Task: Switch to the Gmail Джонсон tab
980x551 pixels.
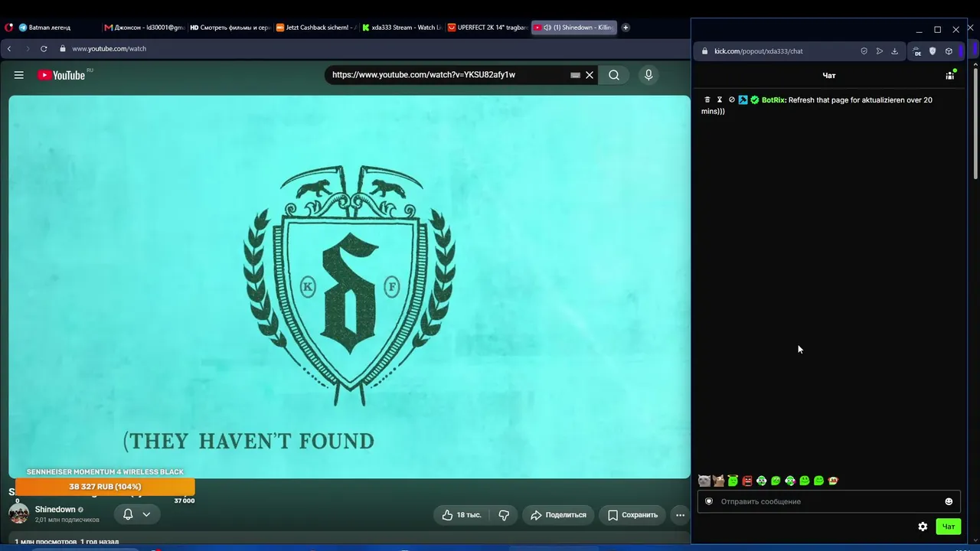Action: point(144,28)
